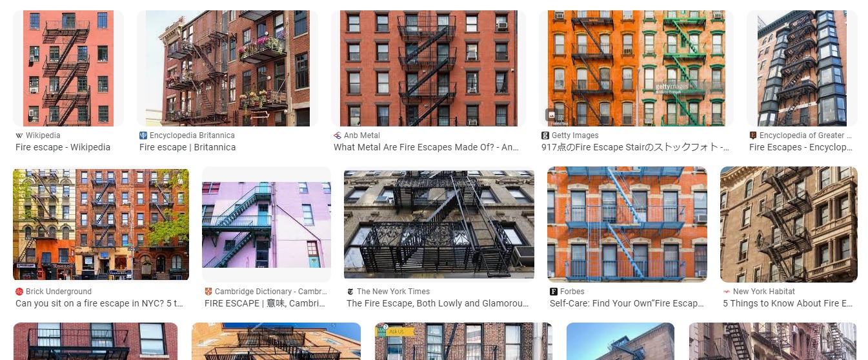Select the blue fire escape Forbes thumbnail
The width and height of the screenshot is (868, 360).
point(627,223)
